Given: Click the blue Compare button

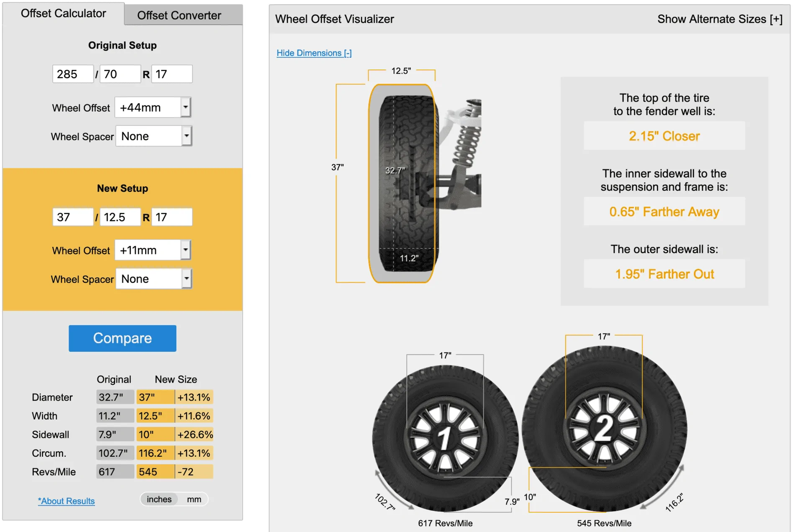Looking at the screenshot, I should (x=123, y=338).
